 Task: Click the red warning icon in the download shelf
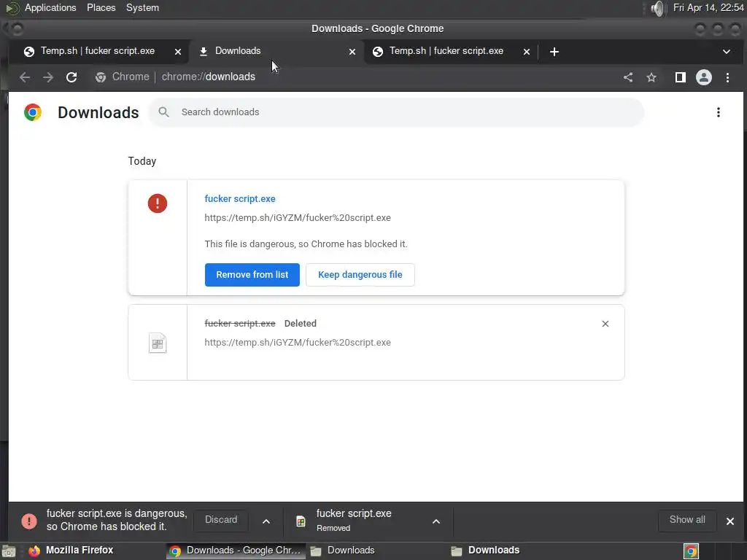pyautogui.click(x=29, y=521)
